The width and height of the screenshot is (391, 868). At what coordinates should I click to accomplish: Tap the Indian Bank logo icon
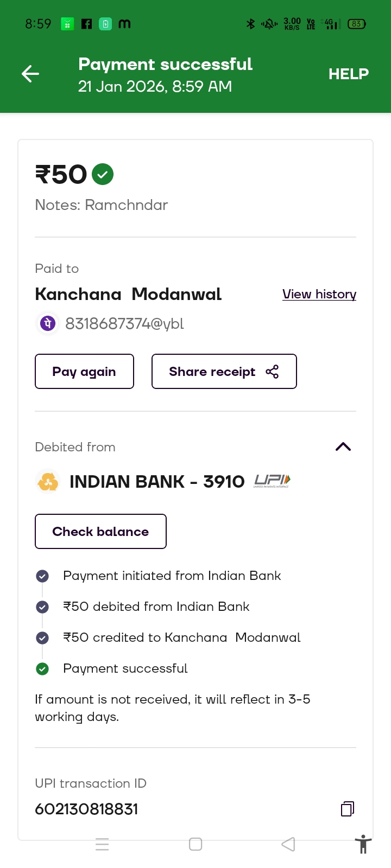tap(48, 482)
